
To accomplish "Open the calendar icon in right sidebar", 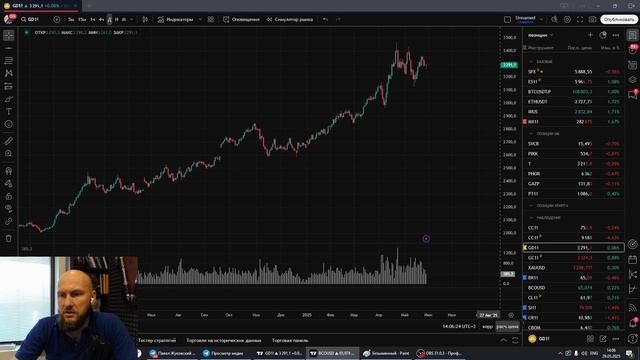I will coord(633,259).
